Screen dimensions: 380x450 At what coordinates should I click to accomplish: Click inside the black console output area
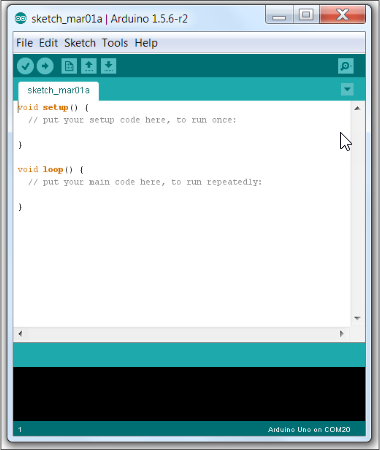pyautogui.click(x=189, y=394)
